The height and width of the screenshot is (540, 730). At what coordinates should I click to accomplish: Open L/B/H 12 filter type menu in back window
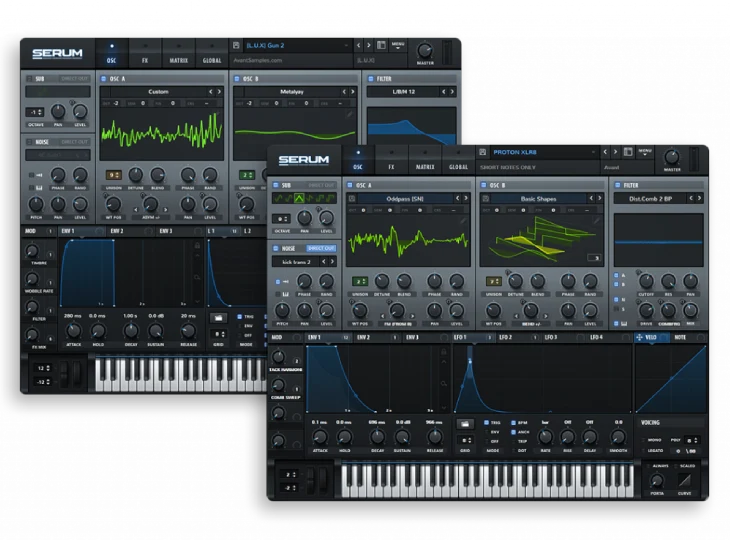(x=403, y=92)
